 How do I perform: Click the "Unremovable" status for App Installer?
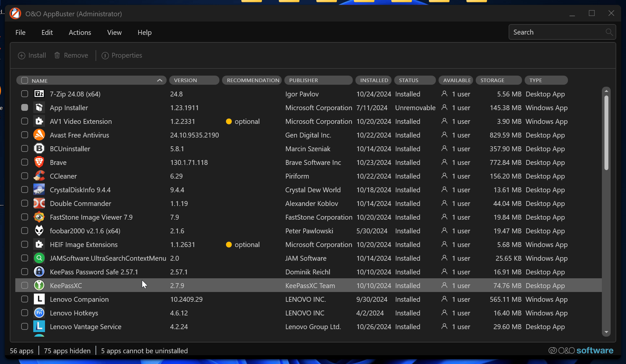415,108
